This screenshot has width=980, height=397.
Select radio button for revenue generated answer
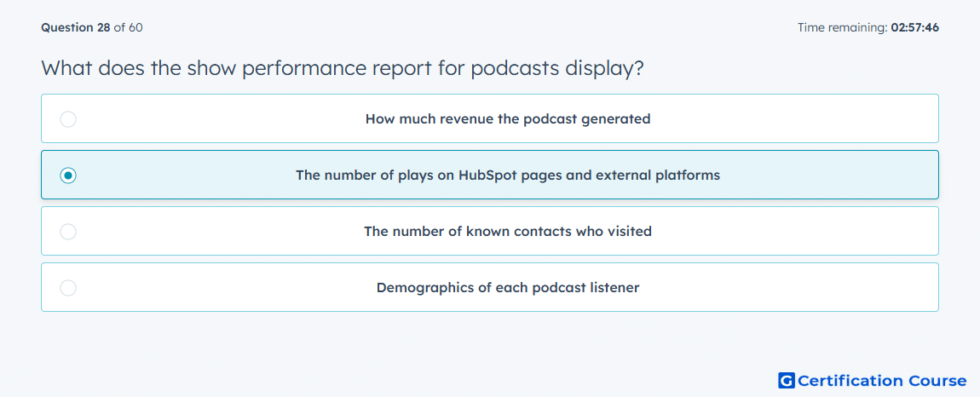coord(68,118)
